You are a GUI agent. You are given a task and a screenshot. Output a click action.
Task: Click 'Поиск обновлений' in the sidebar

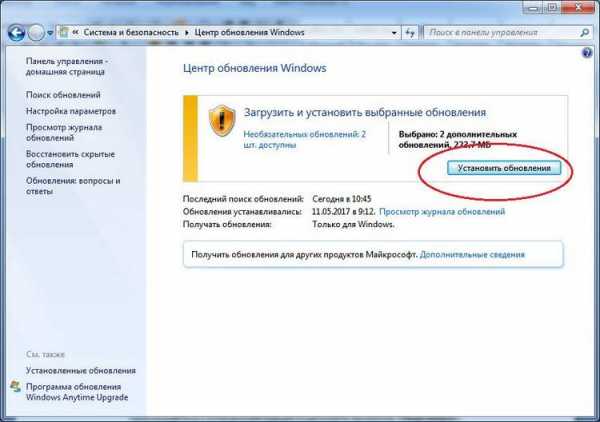(63, 95)
